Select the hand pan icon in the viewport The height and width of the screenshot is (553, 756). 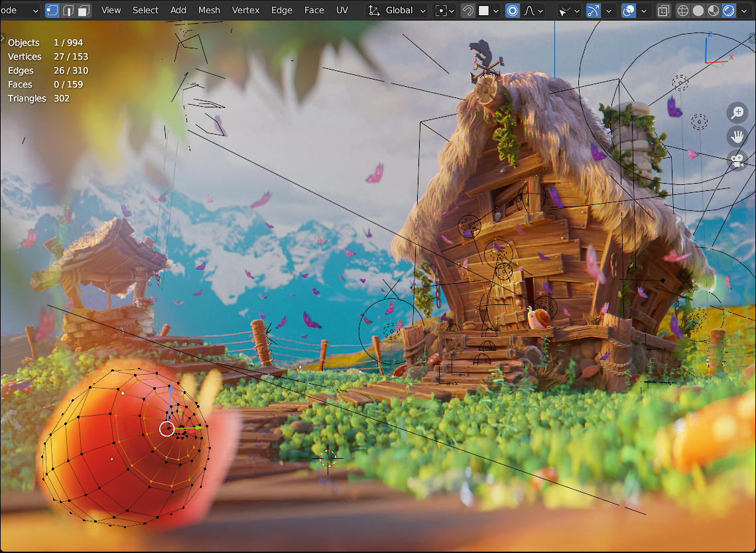click(x=737, y=137)
